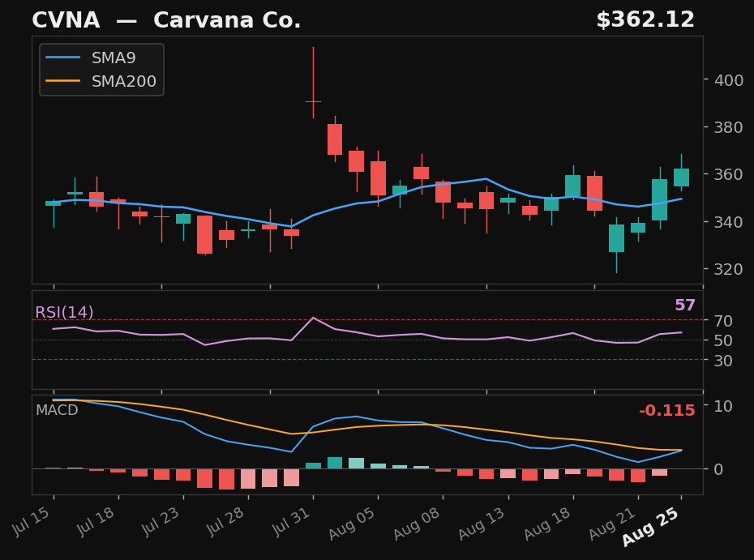This screenshot has height=560, width=754.
Task: Click the RSI 30 axis label
Action: 723,361
